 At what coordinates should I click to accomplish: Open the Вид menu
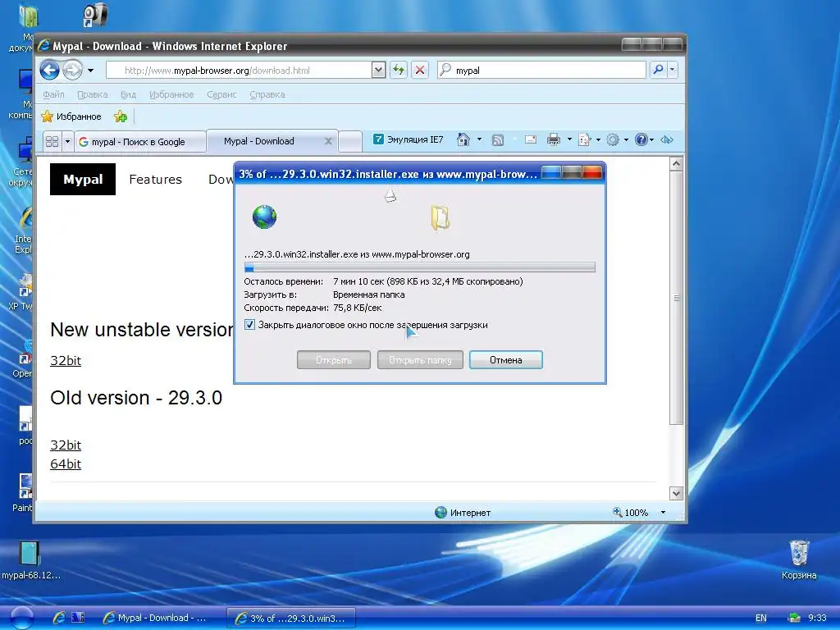tap(128, 94)
